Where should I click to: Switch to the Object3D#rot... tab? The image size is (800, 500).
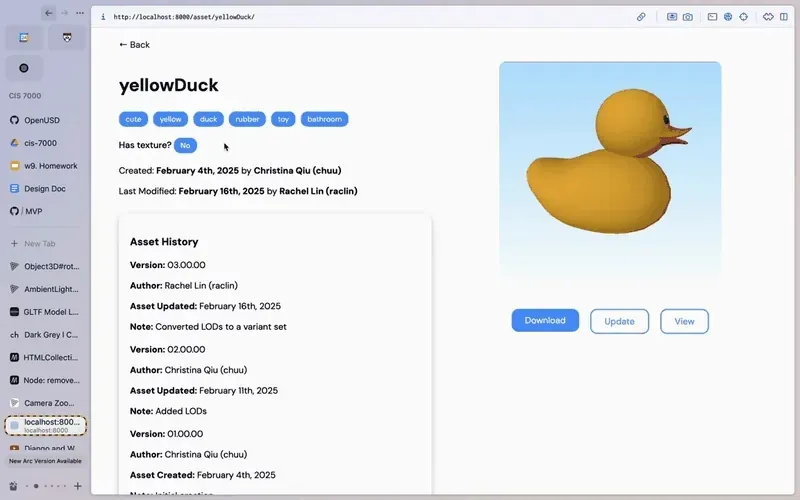(x=45, y=266)
